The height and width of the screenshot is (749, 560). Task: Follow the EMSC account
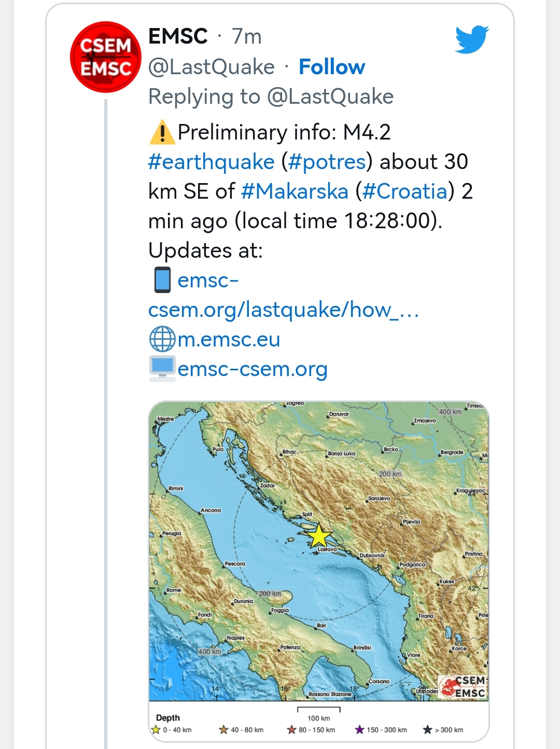[x=332, y=67]
